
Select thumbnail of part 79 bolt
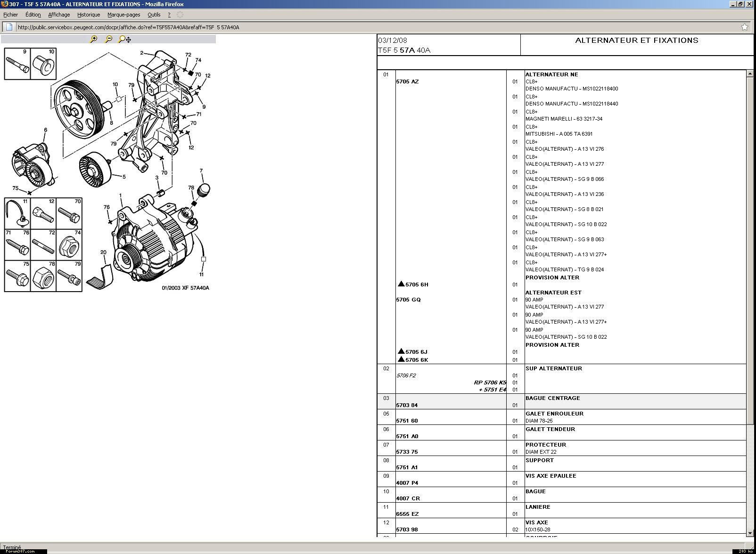tap(69, 276)
